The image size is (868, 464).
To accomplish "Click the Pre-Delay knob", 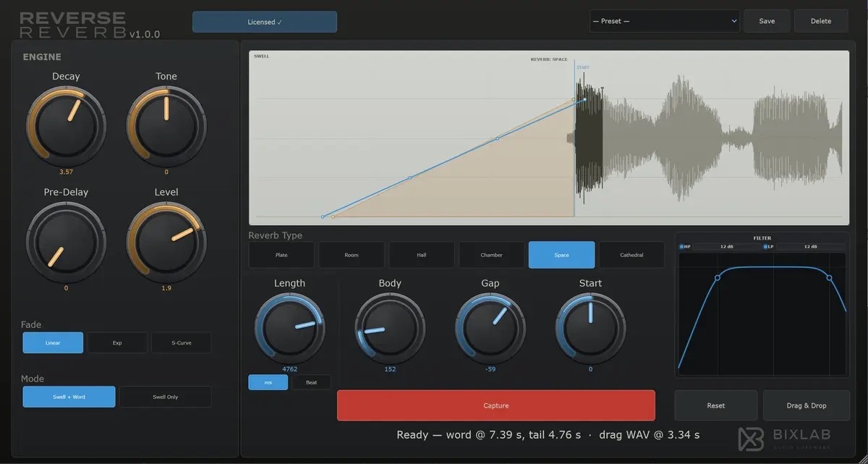I will pyautogui.click(x=66, y=242).
